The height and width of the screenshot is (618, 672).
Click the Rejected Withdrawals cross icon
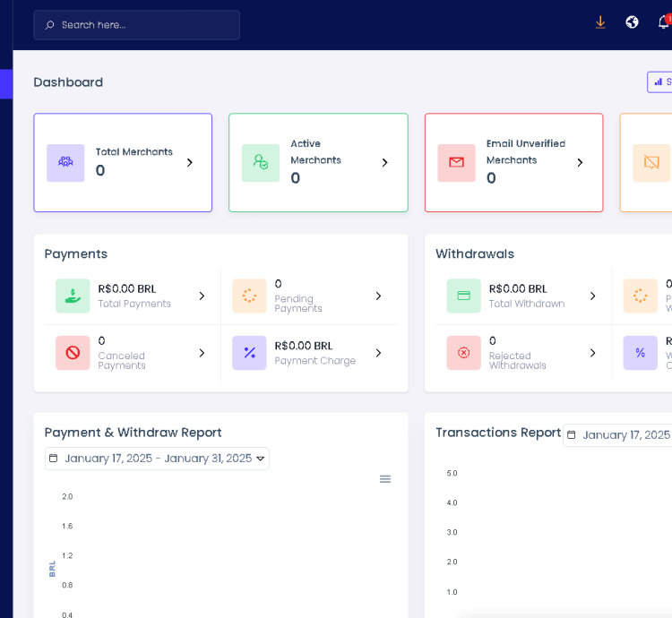pyautogui.click(x=463, y=353)
